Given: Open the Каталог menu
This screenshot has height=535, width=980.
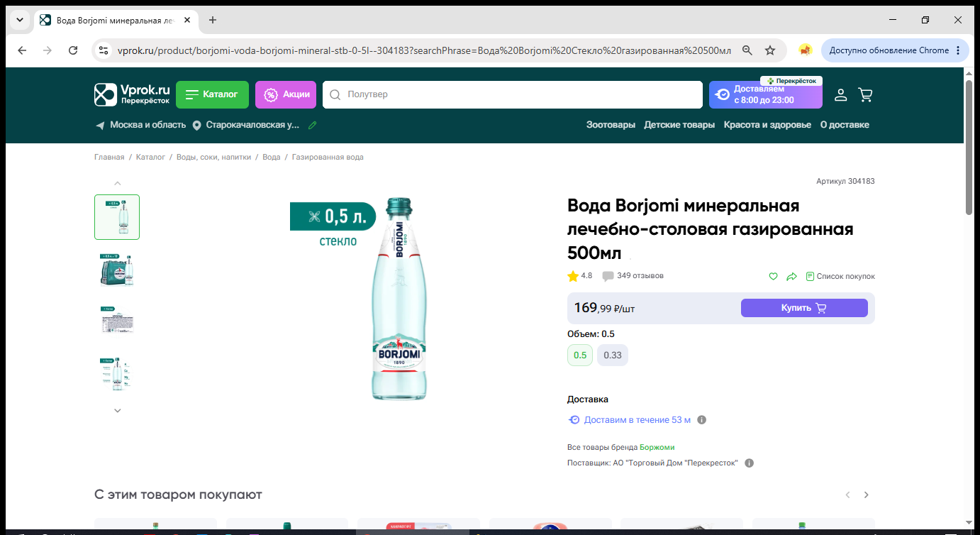Looking at the screenshot, I should coord(212,94).
